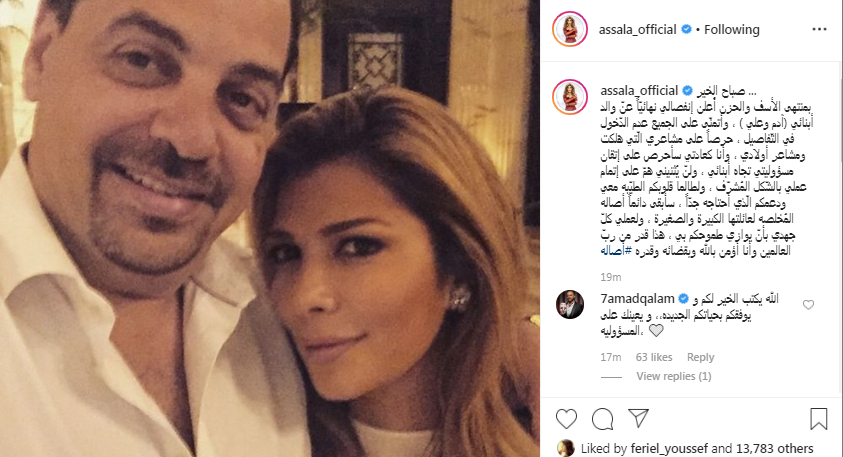Open assala_official username in header
843x457 pixels.
click(638, 30)
